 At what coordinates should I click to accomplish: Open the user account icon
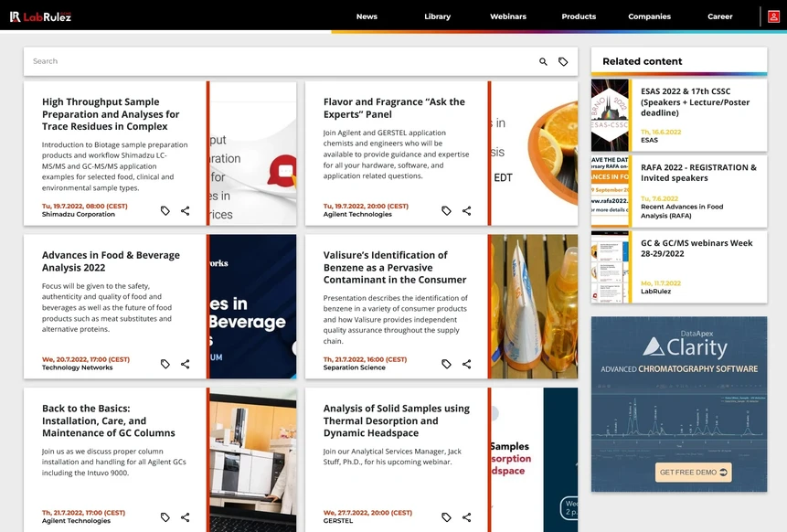773,16
